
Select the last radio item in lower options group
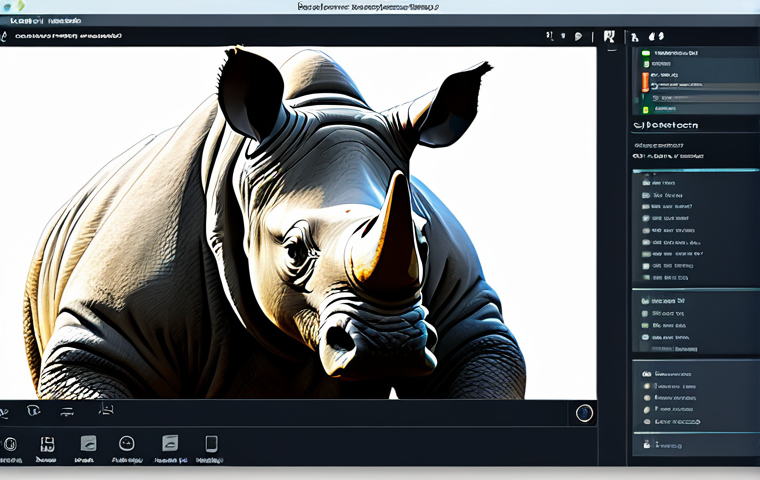click(x=647, y=422)
